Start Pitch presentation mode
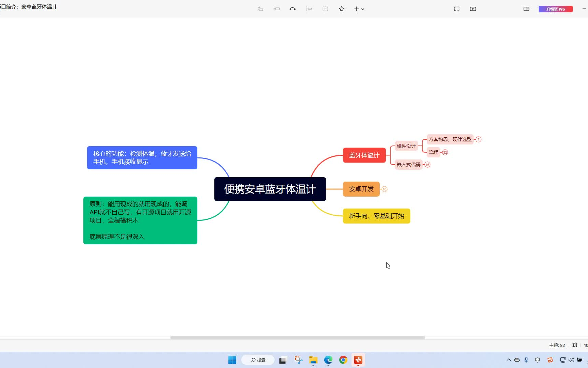588x368 pixels. [473, 9]
